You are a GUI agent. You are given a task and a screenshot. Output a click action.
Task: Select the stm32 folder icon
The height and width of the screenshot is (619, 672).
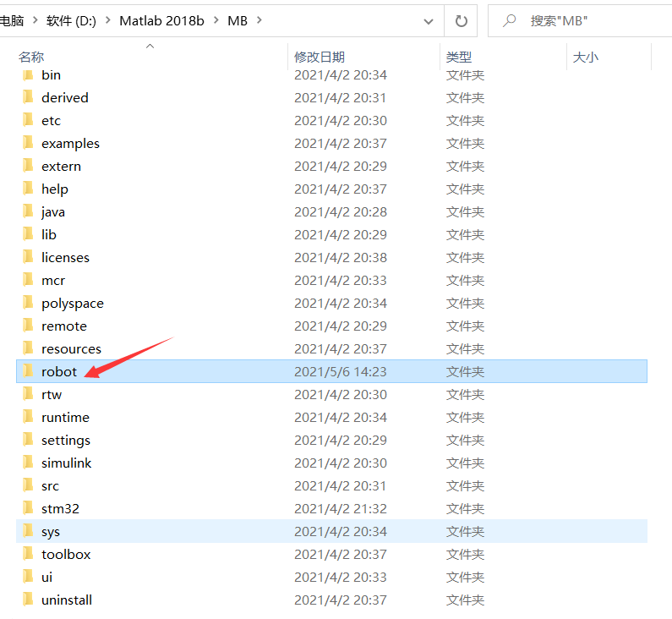[x=28, y=508]
